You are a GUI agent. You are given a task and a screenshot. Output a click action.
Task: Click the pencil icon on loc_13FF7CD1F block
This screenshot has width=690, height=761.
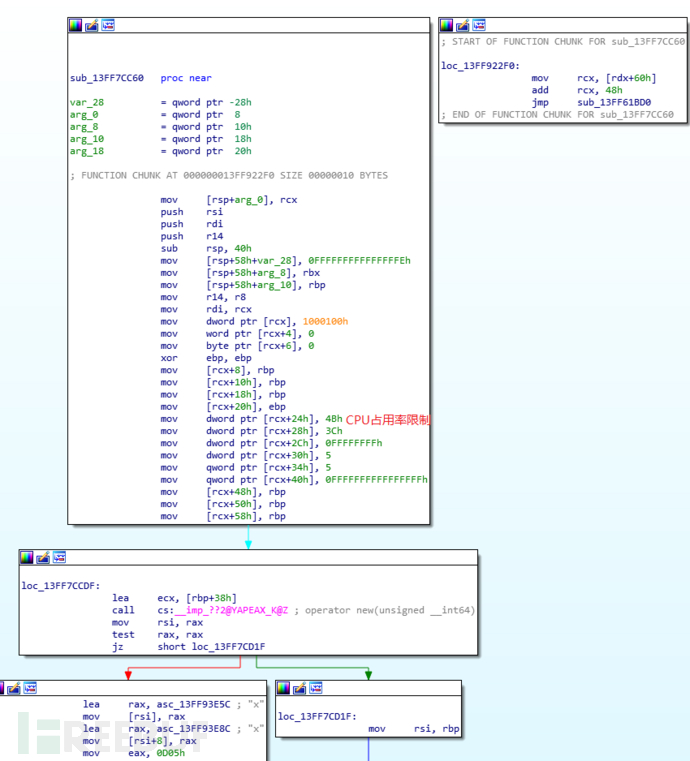click(300, 688)
